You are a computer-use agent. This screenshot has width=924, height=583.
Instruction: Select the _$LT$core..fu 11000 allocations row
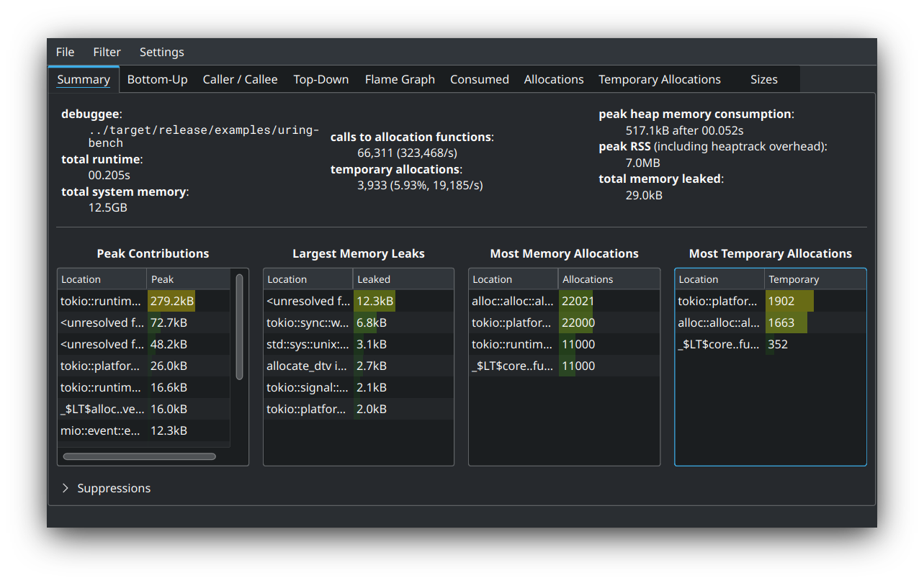564,366
